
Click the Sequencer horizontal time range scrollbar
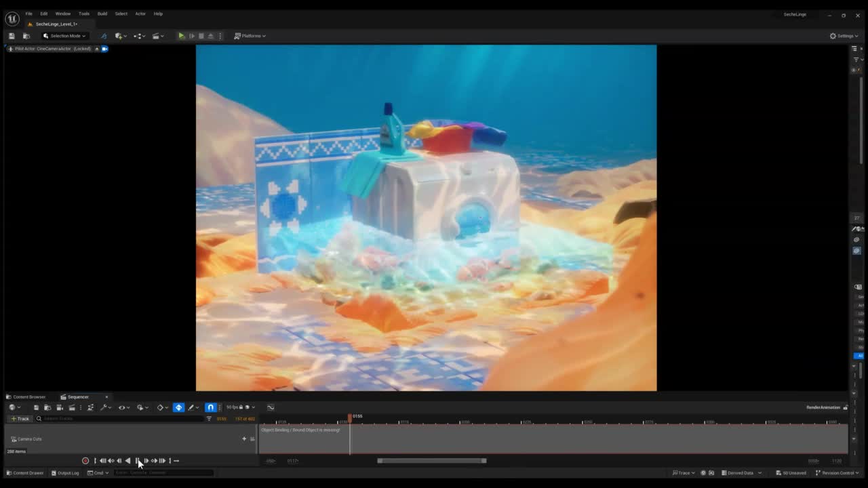pos(432,461)
